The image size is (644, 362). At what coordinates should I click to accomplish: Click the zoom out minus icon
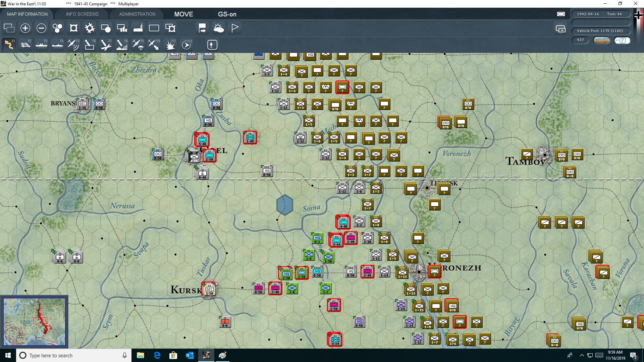coord(41,28)
